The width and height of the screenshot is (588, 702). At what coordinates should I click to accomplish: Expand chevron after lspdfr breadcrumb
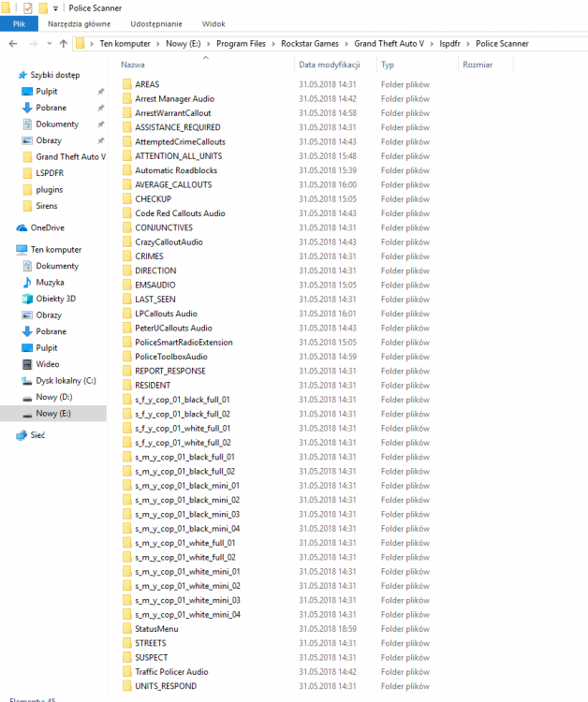coord(468,44)
